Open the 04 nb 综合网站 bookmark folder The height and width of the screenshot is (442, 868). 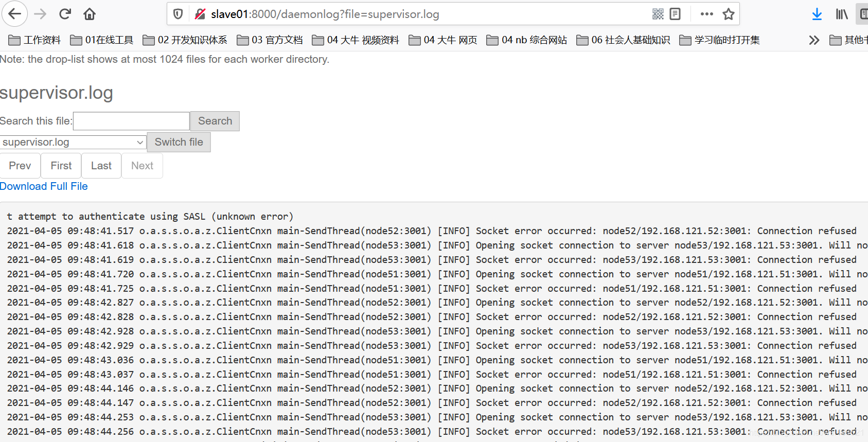[526, 40]
